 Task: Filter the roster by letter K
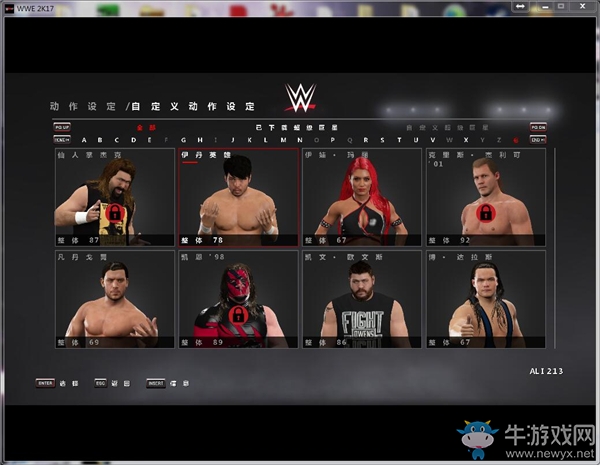pos(249,140)
